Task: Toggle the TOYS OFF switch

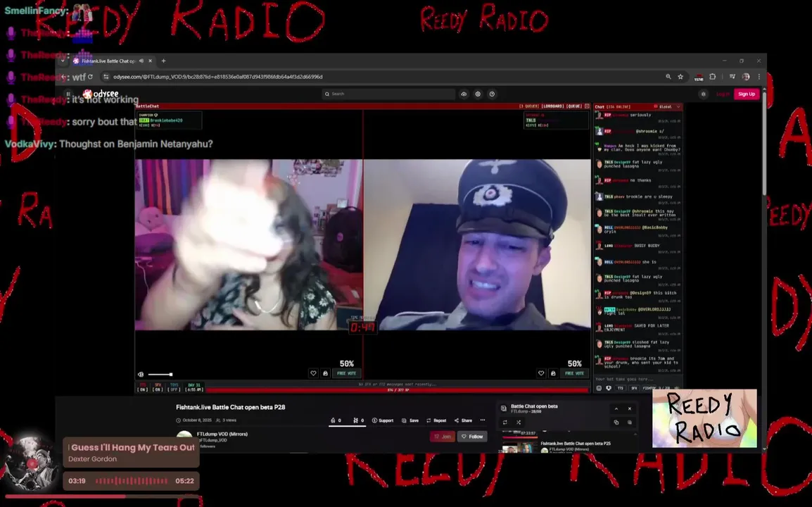Action: [x=174, y=387]
